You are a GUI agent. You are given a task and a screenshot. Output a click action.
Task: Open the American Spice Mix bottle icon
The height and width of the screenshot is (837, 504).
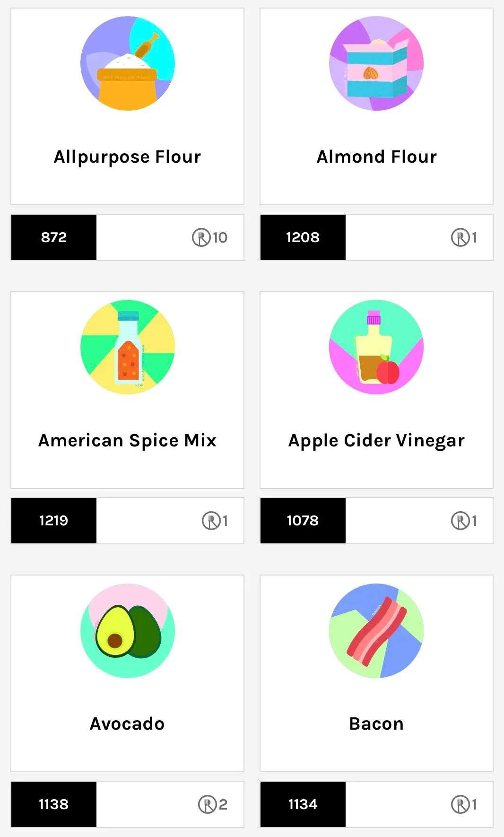tap(128, 347)
